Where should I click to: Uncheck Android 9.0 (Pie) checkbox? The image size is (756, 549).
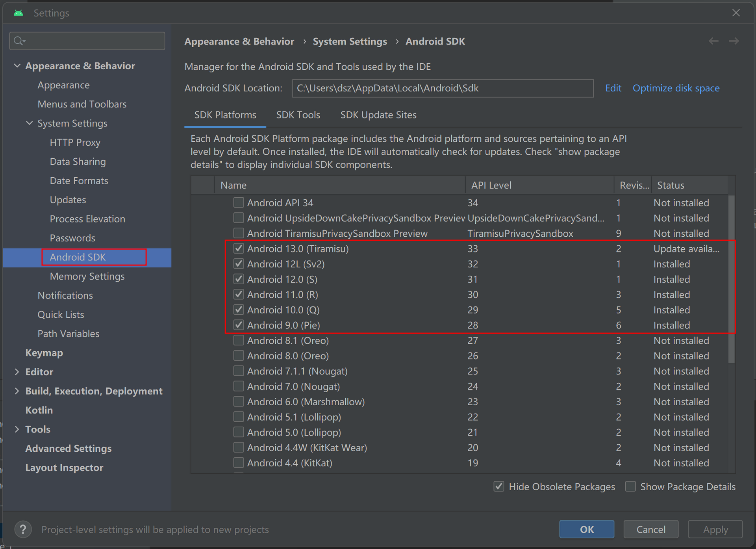[x=239, y=325]
